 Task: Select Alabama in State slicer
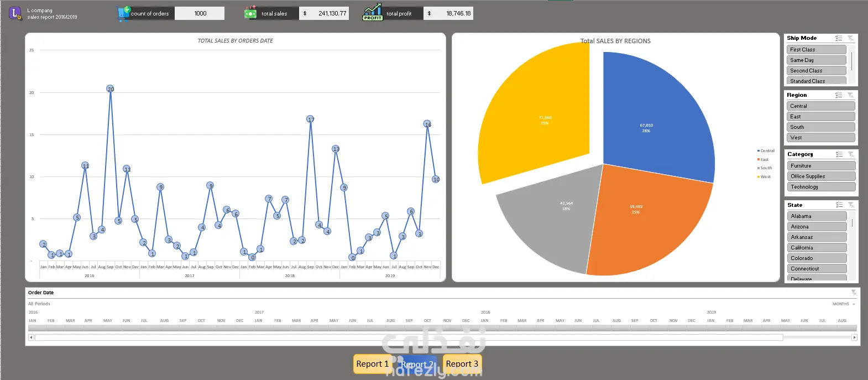click(817, 216)
